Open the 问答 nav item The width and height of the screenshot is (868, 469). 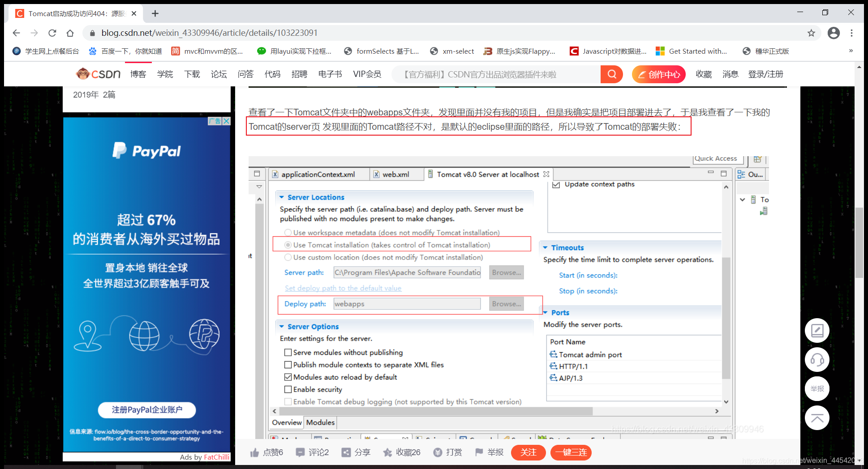(x=245, y=74)
